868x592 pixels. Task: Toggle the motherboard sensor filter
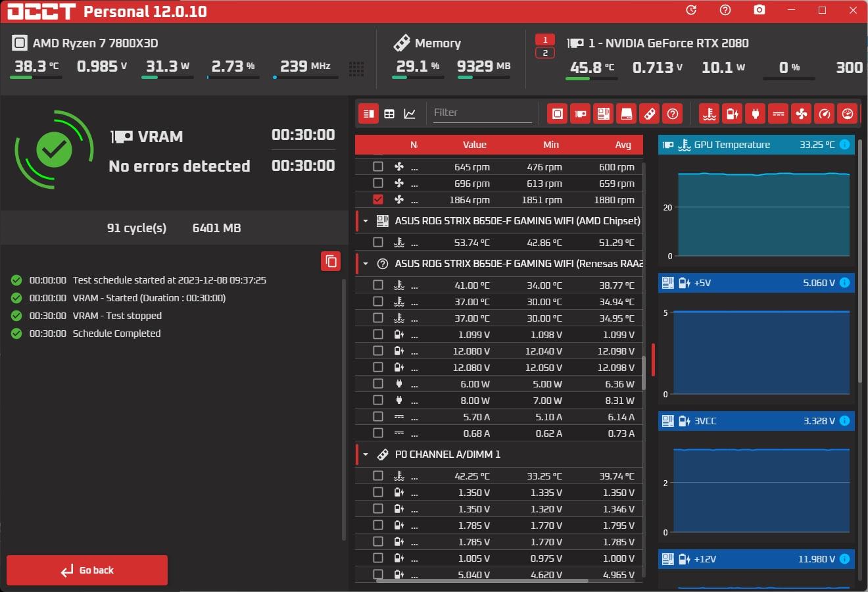coord(604,114)
